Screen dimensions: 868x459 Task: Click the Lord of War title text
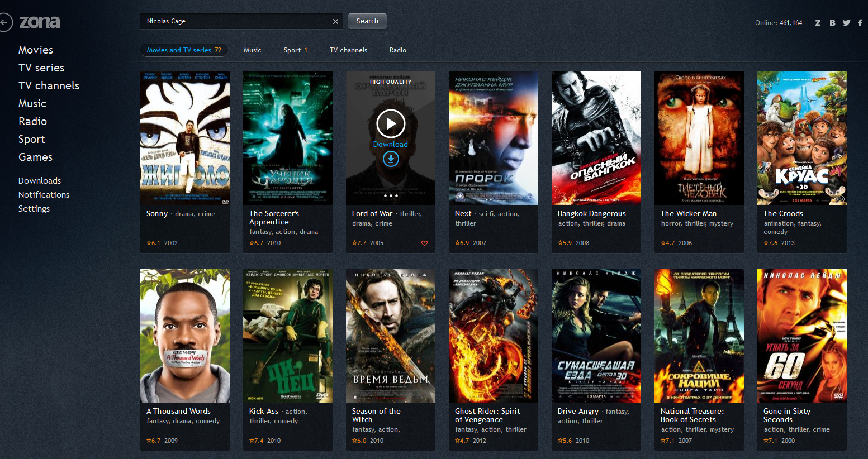[372, 214]
